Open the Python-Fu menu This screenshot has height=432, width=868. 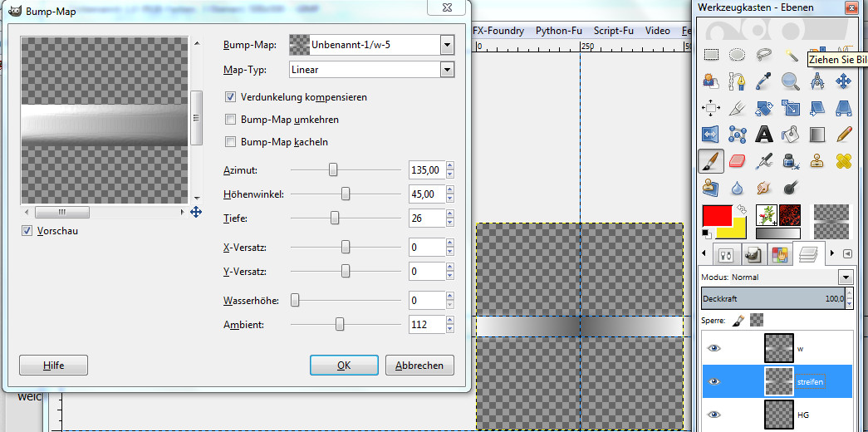[x=558, y=31]
